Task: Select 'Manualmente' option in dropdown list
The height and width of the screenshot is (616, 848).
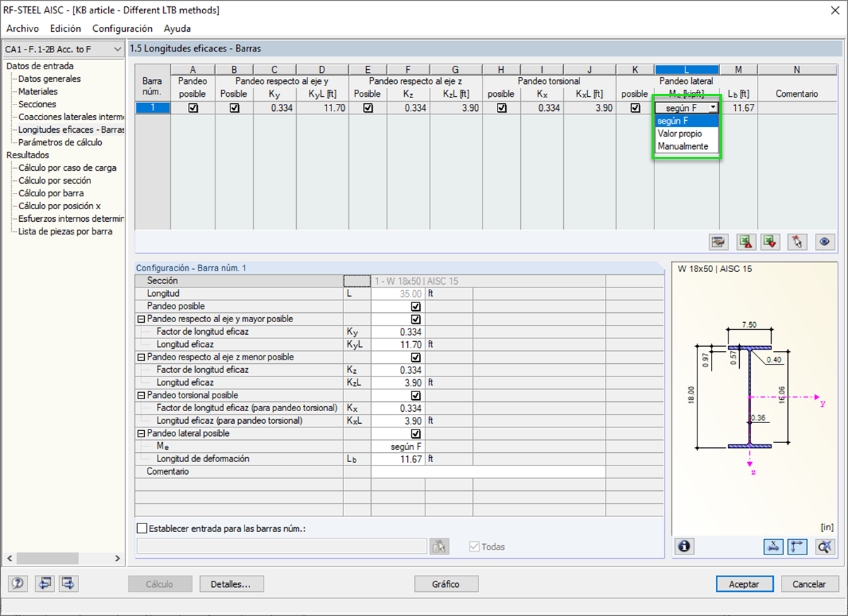Action: (x=686, y=146)
